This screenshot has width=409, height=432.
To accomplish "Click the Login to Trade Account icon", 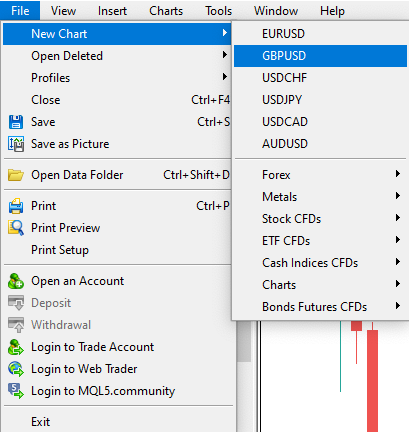I will tap(16, 347).
